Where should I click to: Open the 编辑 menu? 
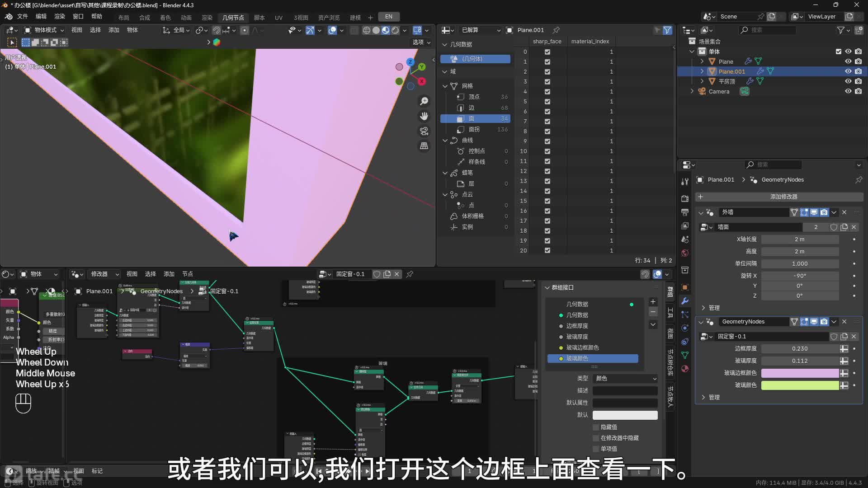pos(41,16)
